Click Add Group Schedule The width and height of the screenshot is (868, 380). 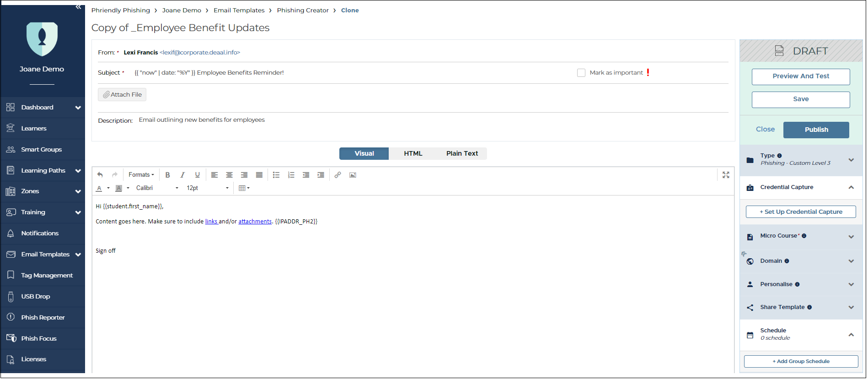click(802, 362)
